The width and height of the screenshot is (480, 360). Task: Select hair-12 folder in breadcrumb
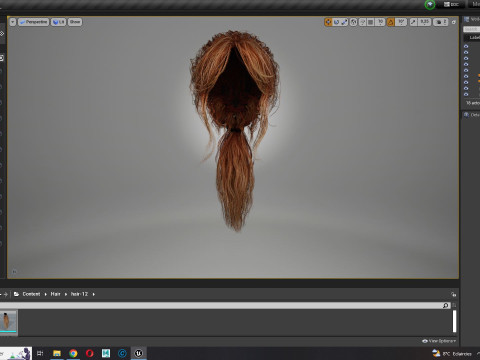pos(79,294)
